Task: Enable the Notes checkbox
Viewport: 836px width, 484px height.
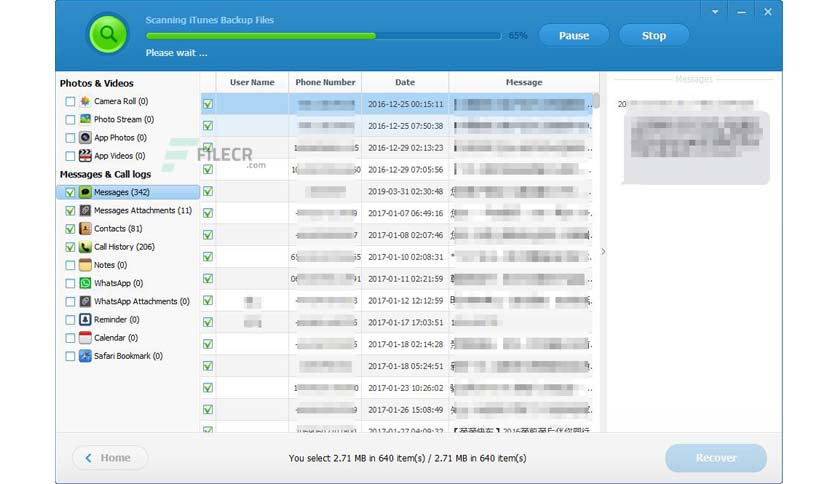Action: click(70, 265)
